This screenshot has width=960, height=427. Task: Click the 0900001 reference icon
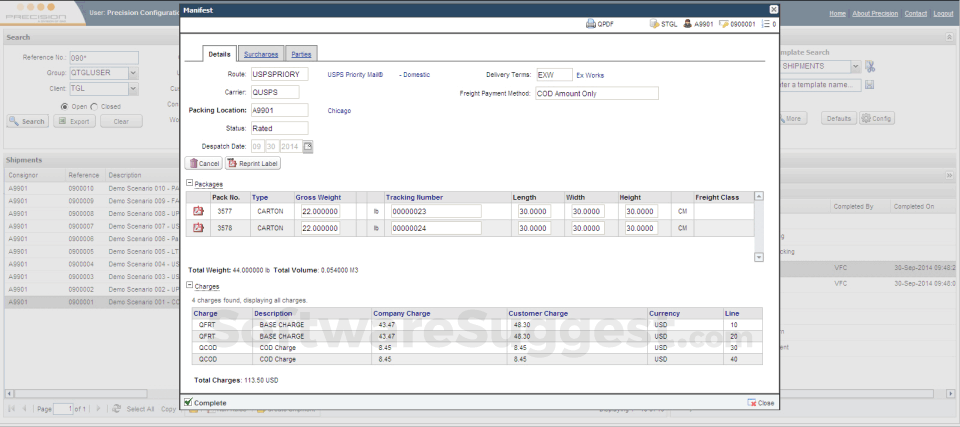pyautogui.click(x=725, y=23)
